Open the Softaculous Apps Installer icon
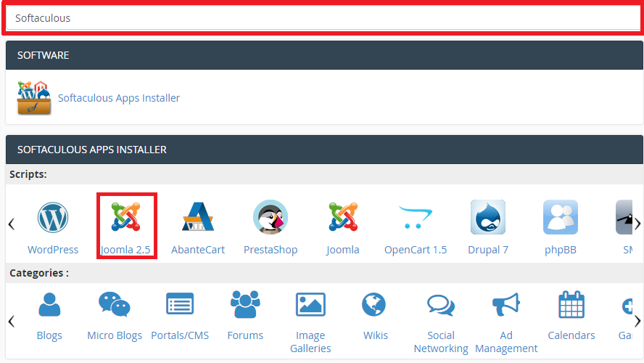Image resolution: width=644 pixels, height=363 pixels. 33,98
